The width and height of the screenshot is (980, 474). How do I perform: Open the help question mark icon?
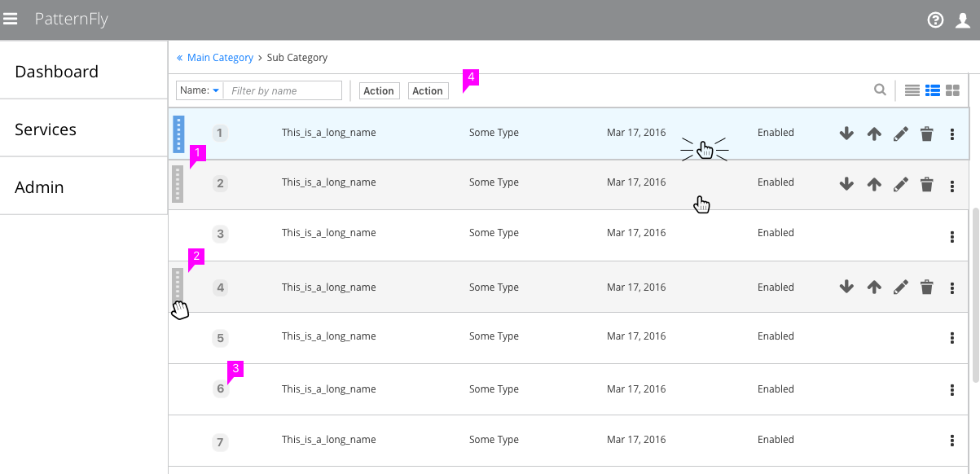(936, 20)
